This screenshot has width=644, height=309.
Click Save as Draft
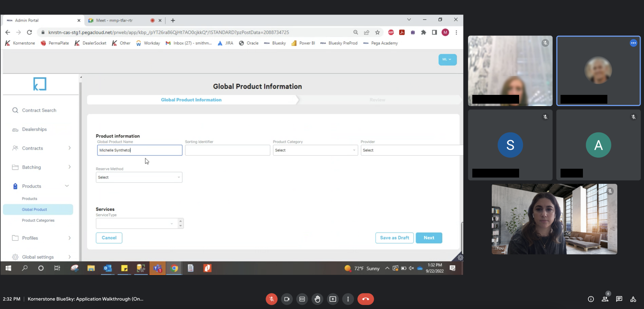(x=394, y=238)
